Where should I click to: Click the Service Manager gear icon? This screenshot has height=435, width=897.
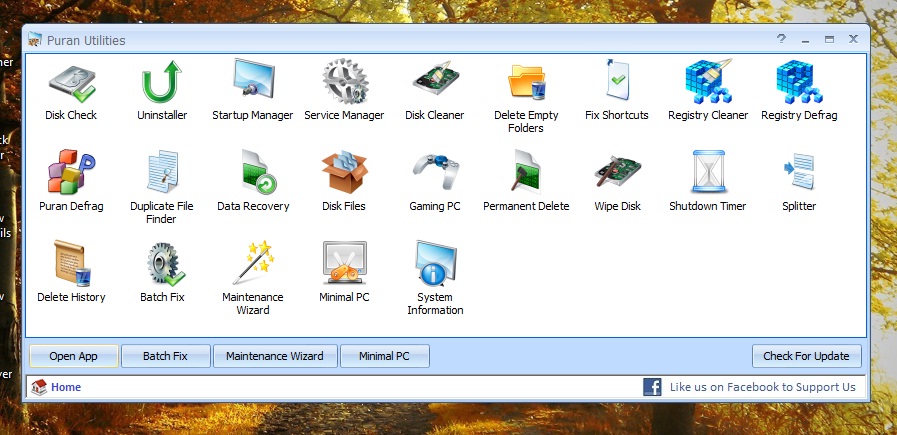pos(344,82)
